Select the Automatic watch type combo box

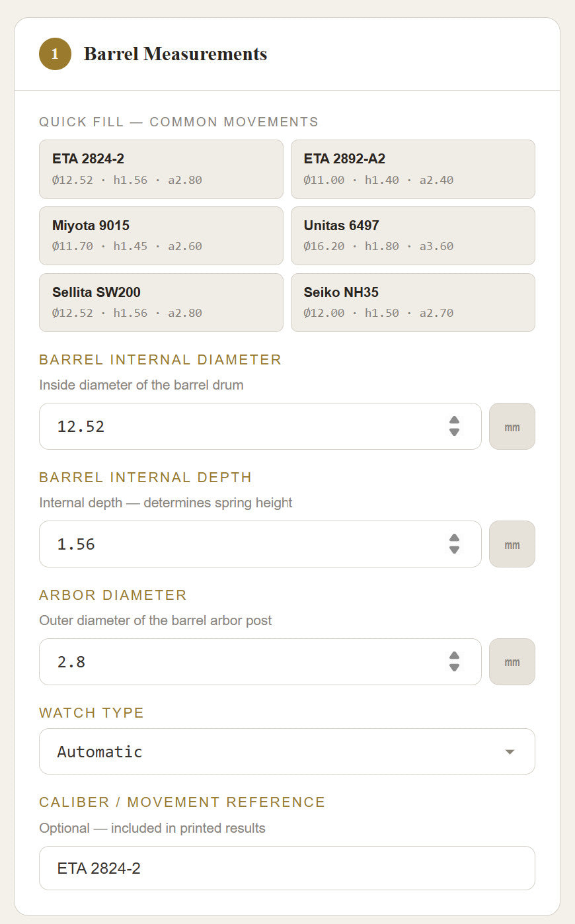pyautogui.click(x=287, y=751)
